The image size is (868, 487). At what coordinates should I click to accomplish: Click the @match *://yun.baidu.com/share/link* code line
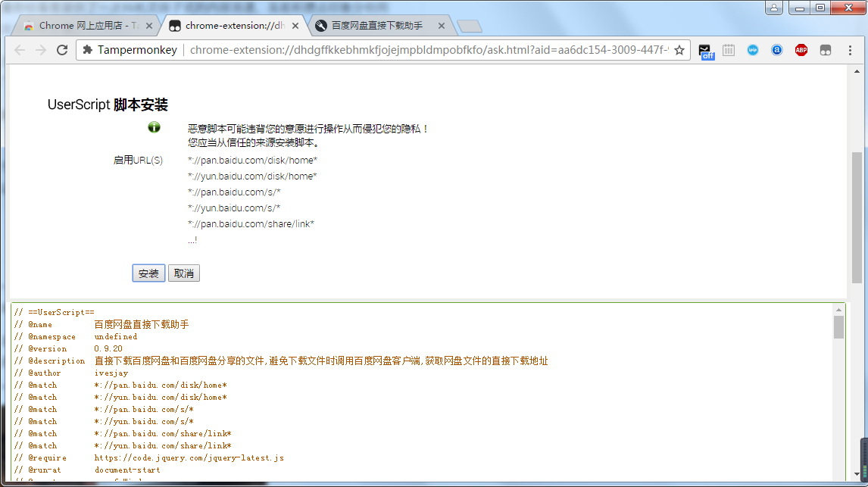tap(123, 445)
